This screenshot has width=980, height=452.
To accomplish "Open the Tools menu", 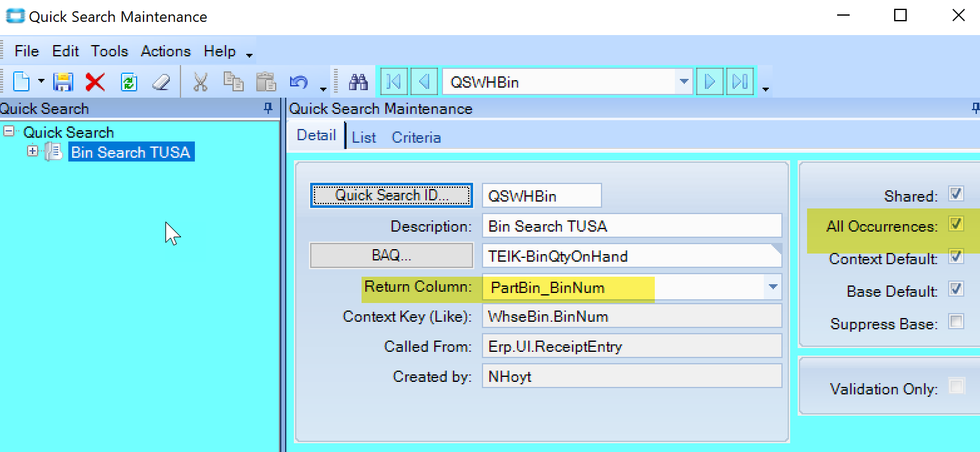I will pyautogui.click(x=110, y=51).
